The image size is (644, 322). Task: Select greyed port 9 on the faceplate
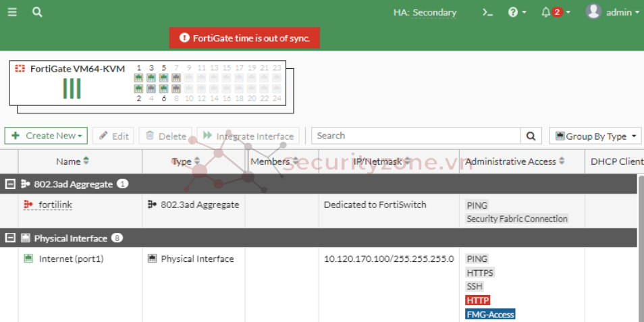coord(189,78)
